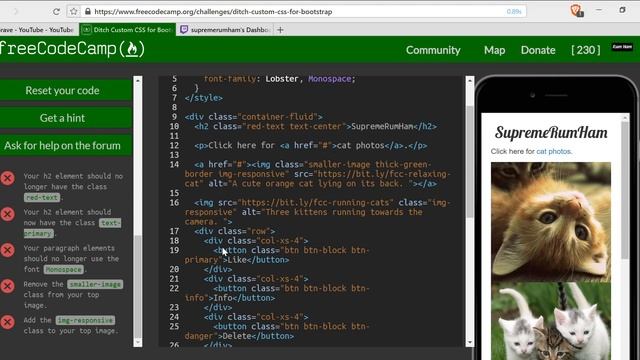Reload the page with refresh icon

[56, 11]
